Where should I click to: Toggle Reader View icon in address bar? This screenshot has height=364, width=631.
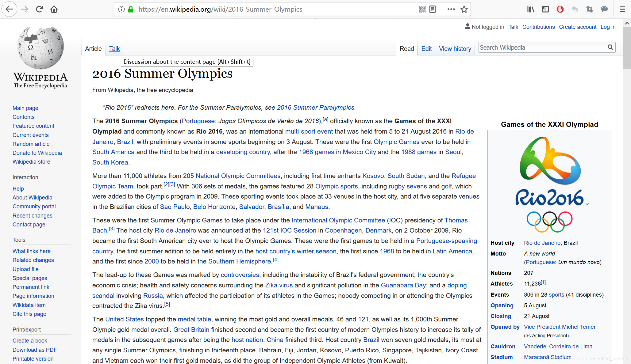tap(433, 9)
